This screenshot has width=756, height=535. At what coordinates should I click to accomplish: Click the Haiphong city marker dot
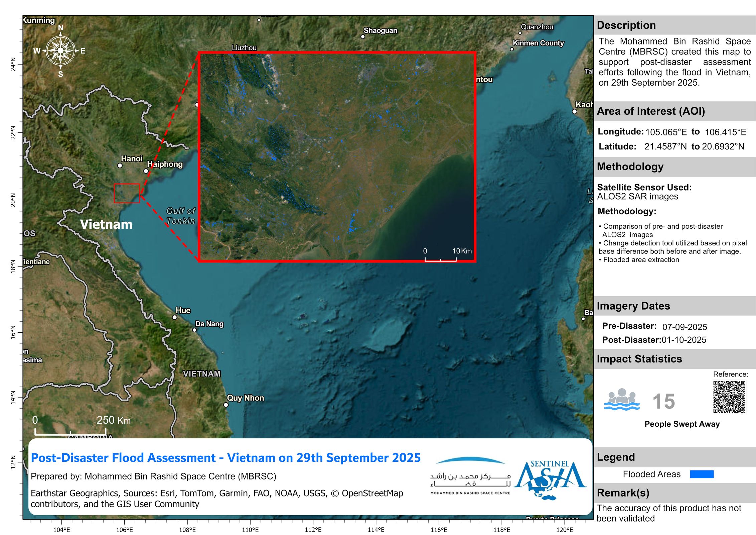146,171
